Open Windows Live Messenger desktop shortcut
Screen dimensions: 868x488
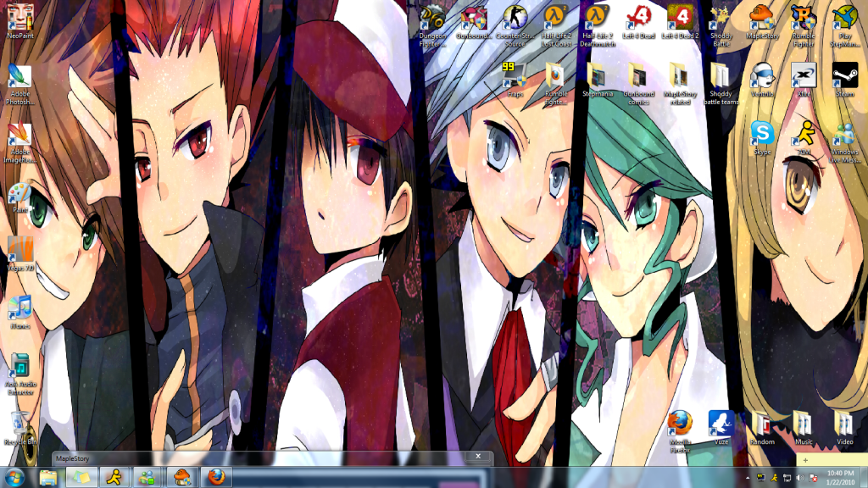point(845,142)
